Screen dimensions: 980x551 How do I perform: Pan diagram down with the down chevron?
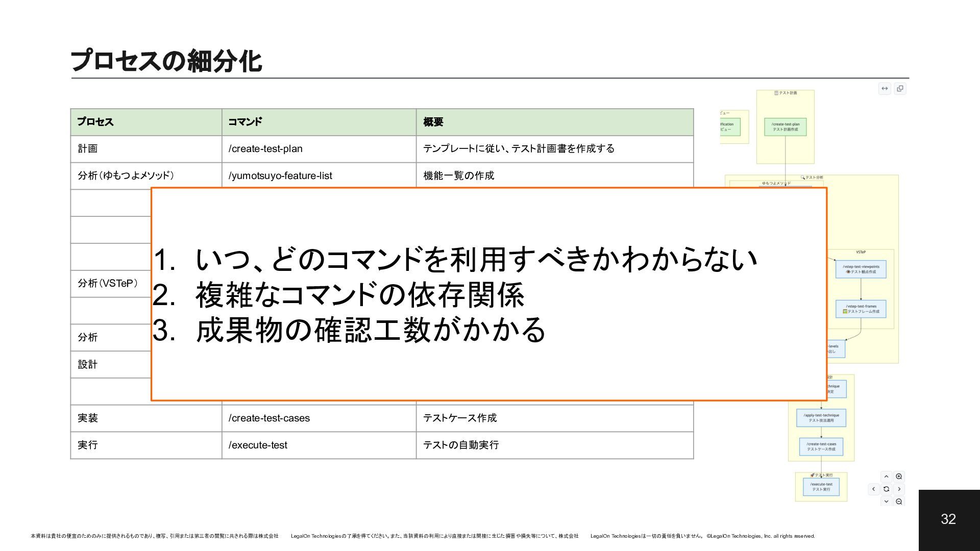coord(886,502)
